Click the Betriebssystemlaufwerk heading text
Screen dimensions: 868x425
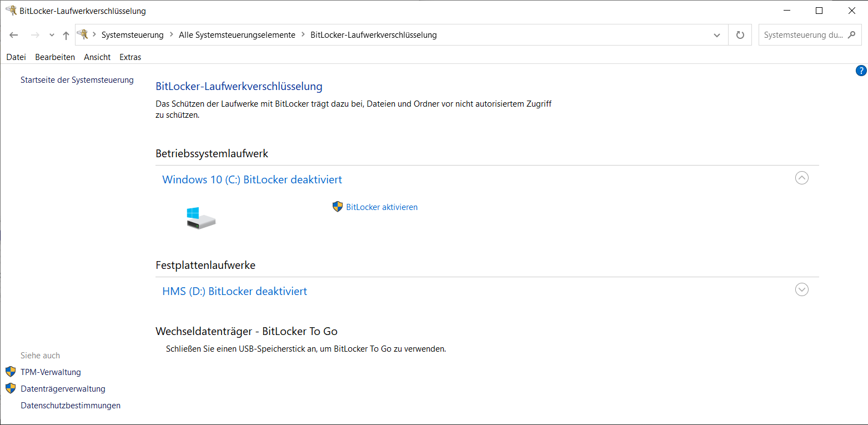tap(212, 153)
